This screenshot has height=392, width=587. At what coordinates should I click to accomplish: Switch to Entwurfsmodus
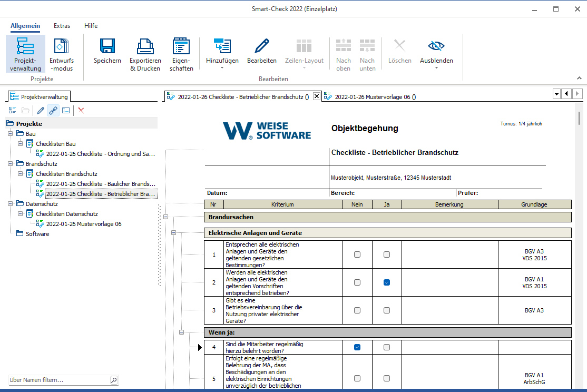[x=61, y=53]
